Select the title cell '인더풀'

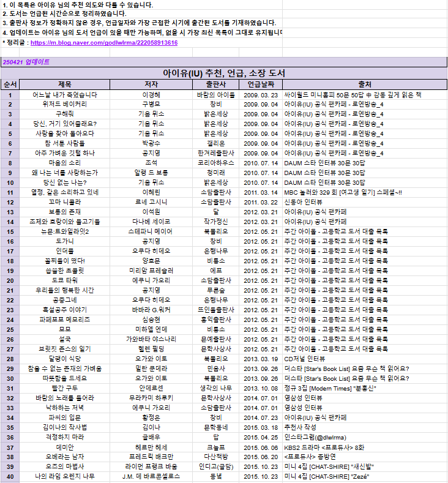coord(65,252)
